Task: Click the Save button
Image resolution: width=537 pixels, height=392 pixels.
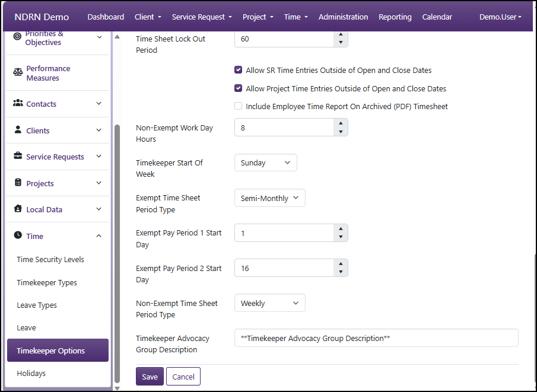Action: [x=150, y=377]
